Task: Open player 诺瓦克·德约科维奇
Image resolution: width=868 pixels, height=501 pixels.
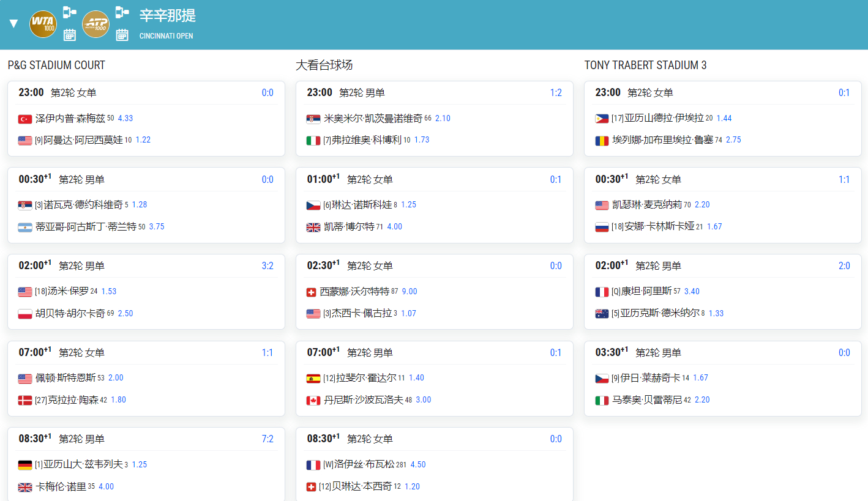Action: (83, 205)
